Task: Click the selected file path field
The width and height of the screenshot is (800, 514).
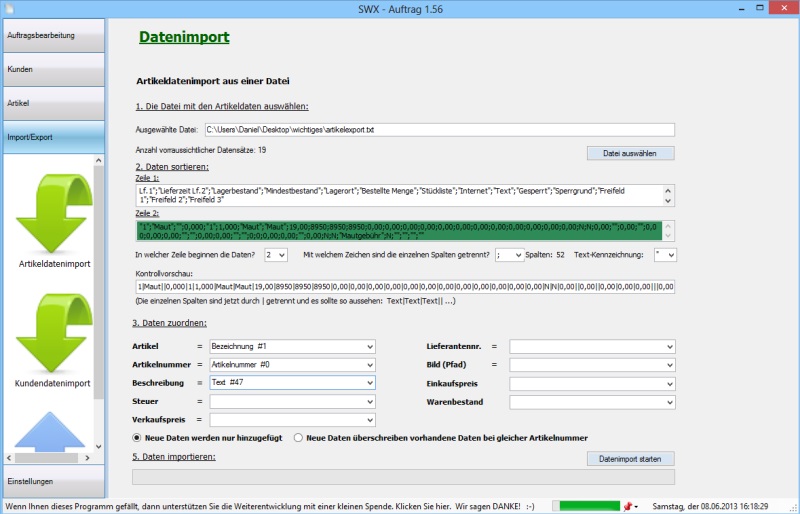Action: coord(439,130)
